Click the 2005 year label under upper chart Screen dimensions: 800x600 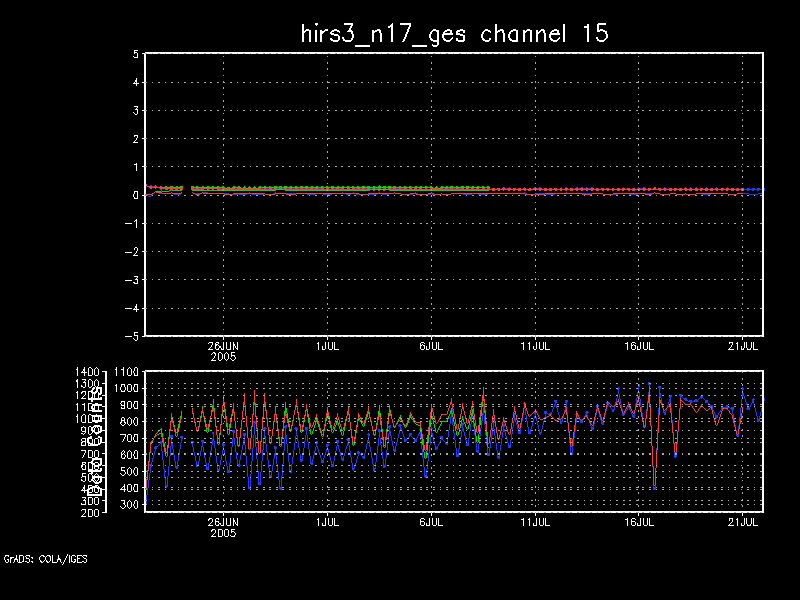click(x=223, y=356)
